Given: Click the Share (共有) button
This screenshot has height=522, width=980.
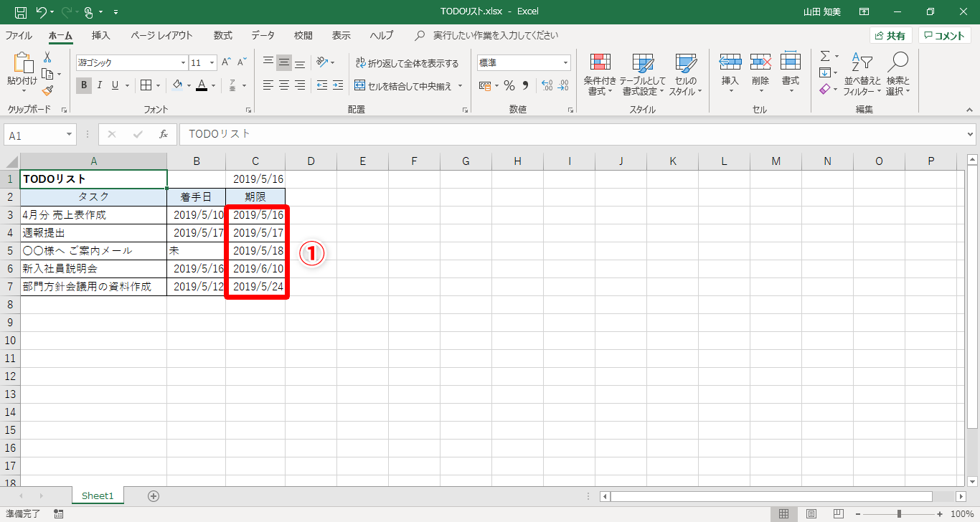Looking at the screenshot, I should tap(891, 36).
